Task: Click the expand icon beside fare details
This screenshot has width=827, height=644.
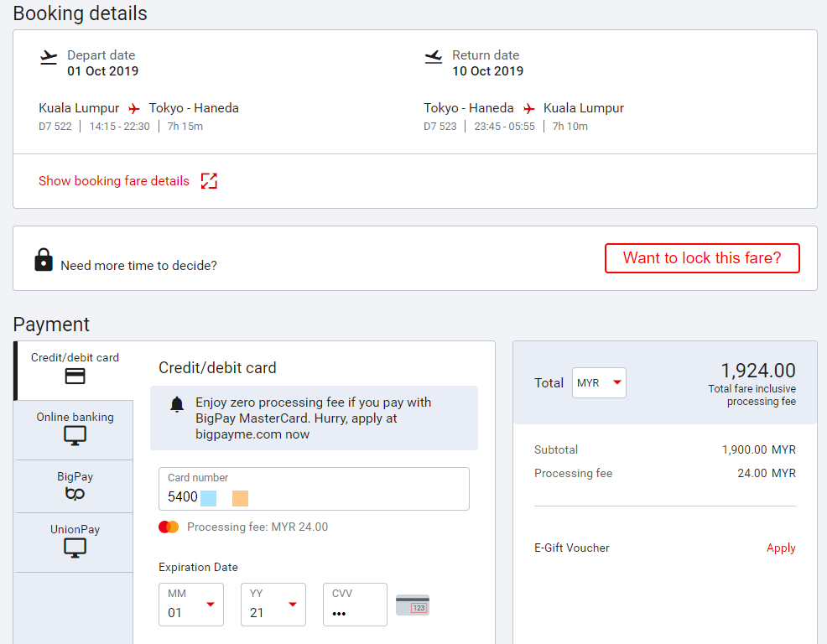Action: pos(209,181)
